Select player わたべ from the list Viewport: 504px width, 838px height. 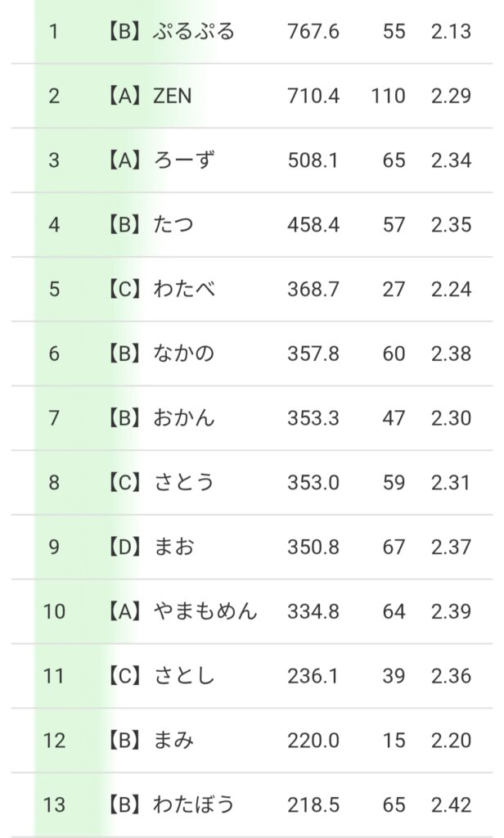184,290
